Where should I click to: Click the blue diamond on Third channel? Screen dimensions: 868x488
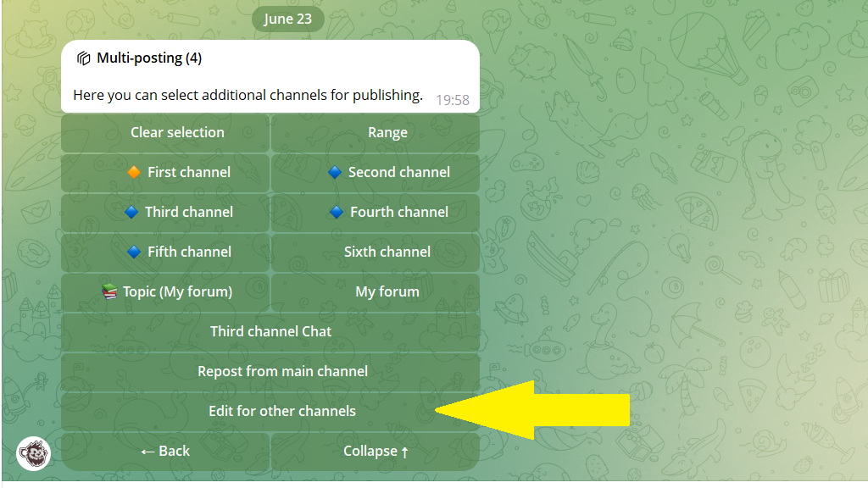131,212
